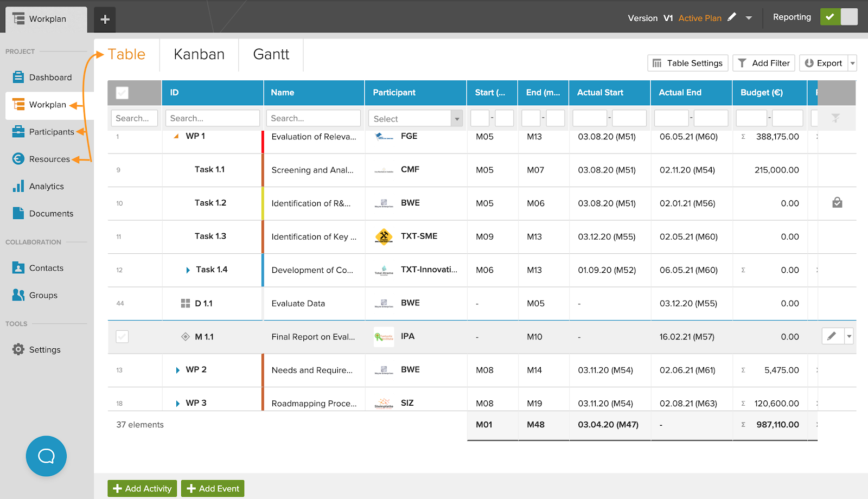The width and height of the screenshot is (868, 499).
Task: Click the TXT-SME participant logo
Action: tap(384, 236)
